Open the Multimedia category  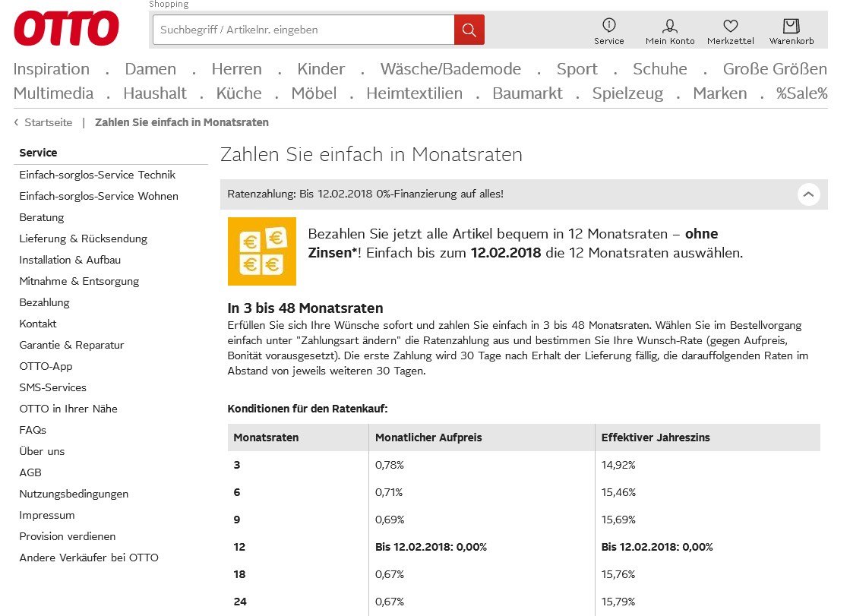point(53,93)
